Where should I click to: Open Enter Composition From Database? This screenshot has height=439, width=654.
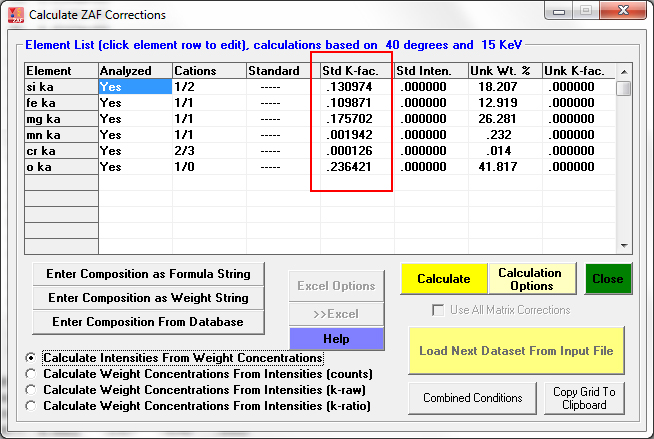(148, 321)
